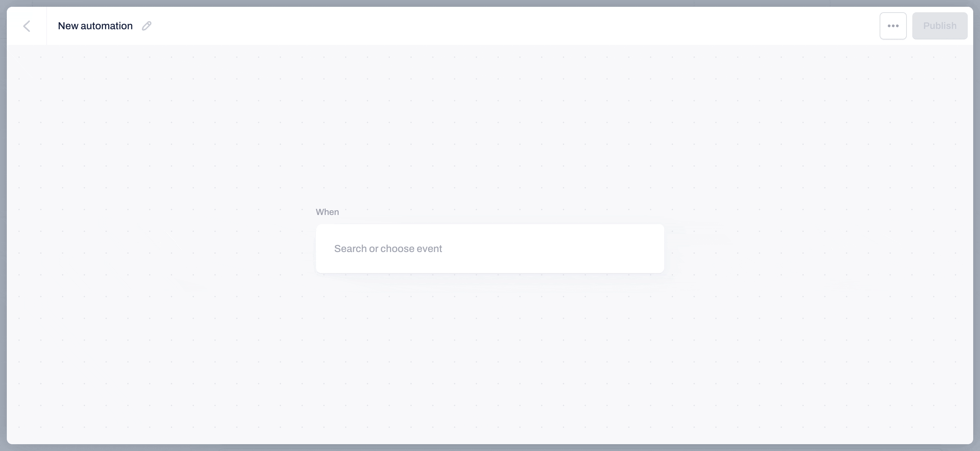This screenshot has width=980, height=451.
Task: Click the 'Search or choose event' field
Action: point(489,248)
